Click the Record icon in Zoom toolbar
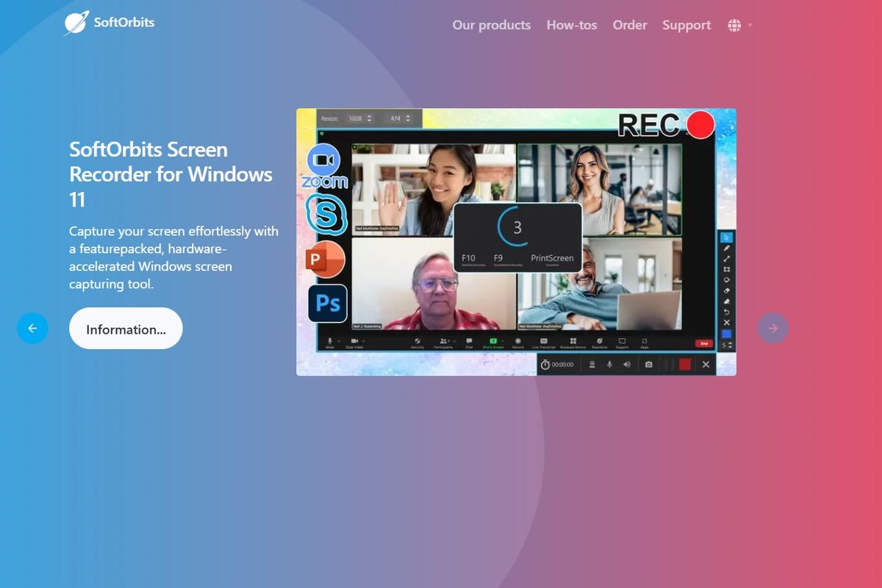882x588 pixels. click(x=518, y=343)
